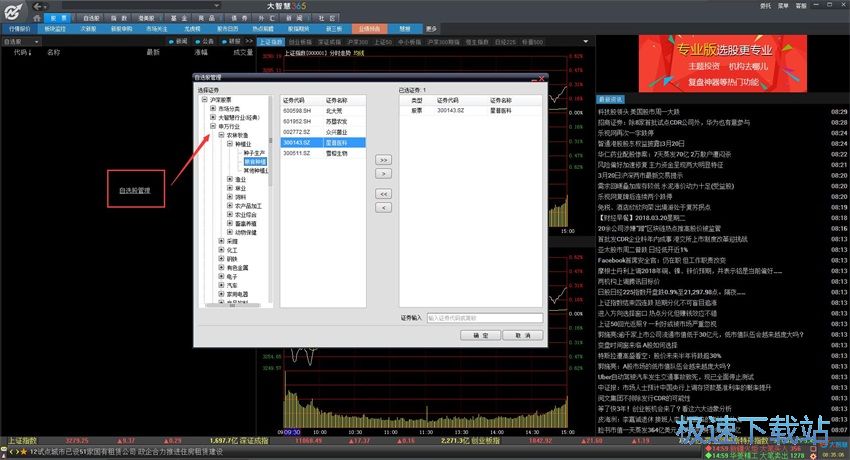Open the home icon in the menu row
The height and width of the screenshot is (460, 850).
[37, 18]
